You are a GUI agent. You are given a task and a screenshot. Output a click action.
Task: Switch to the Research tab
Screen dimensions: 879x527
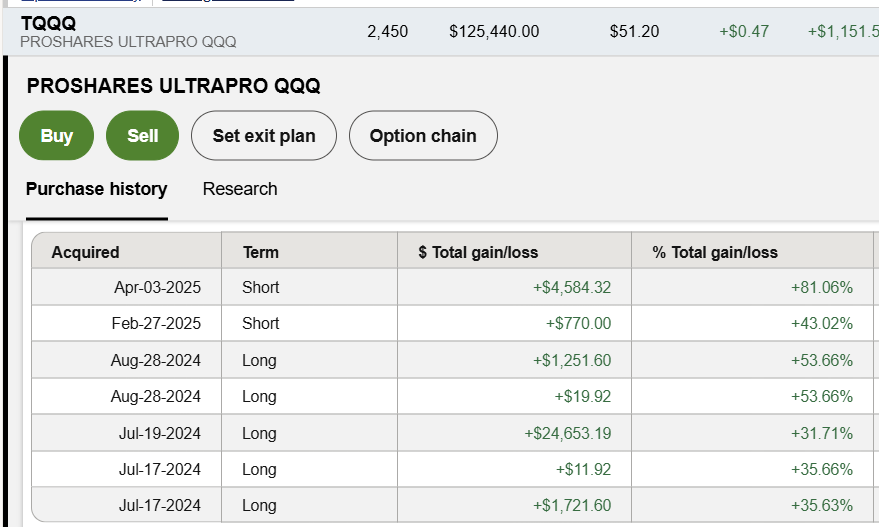240,189
